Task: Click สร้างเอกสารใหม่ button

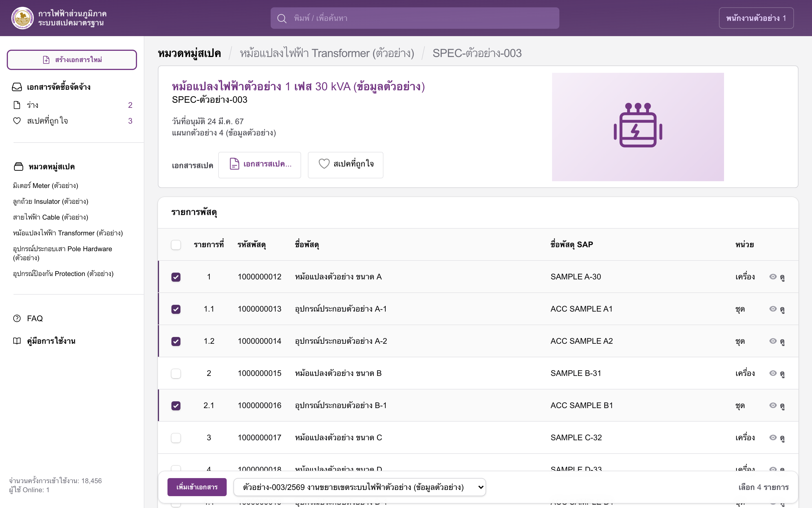Action: [x=72, y=60]
